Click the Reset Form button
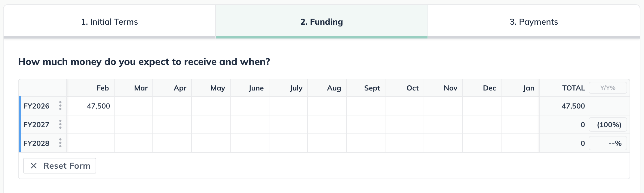Screen dimensions: 644x193 (60, 166)
